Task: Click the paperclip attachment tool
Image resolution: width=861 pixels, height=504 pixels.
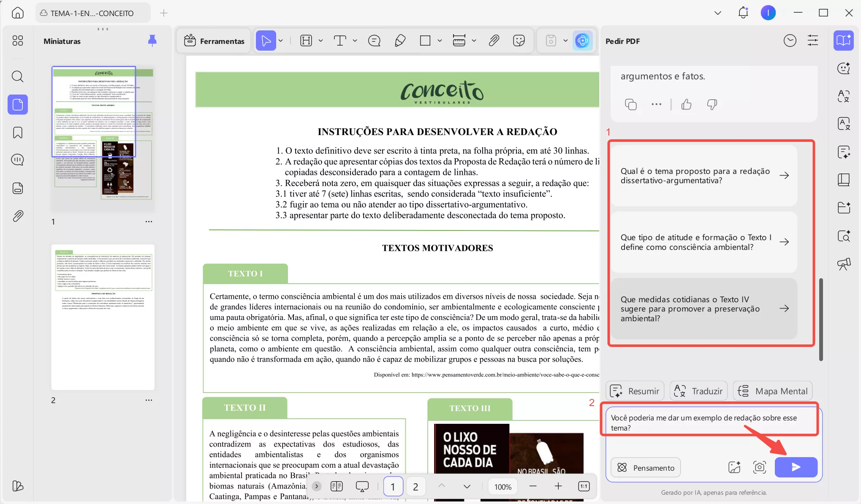Action: 493,40
